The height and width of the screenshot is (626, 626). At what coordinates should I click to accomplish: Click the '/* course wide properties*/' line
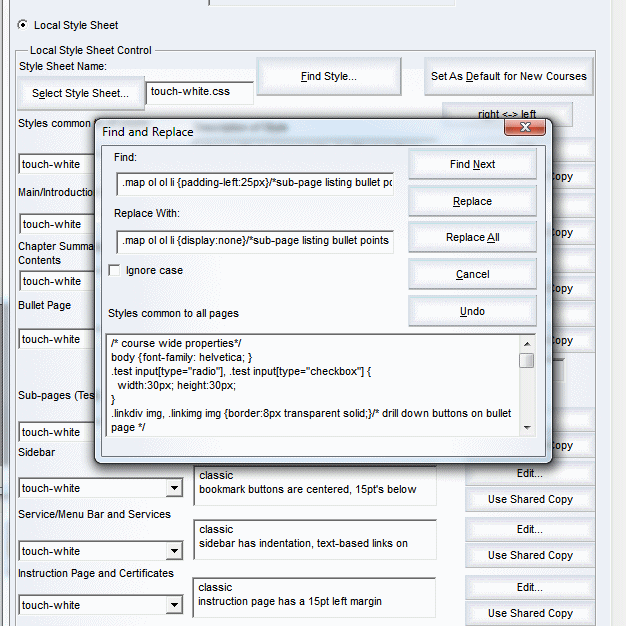[176, 343]
